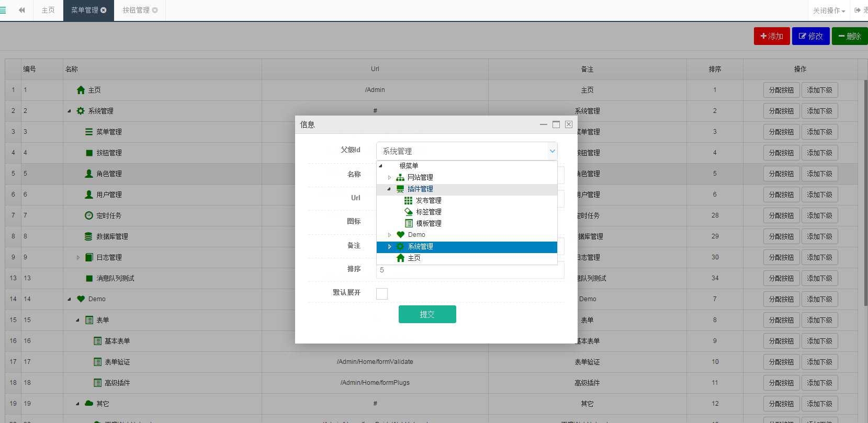Click the cloud icon beside 其它 row
868x423 pixels.
89,404
